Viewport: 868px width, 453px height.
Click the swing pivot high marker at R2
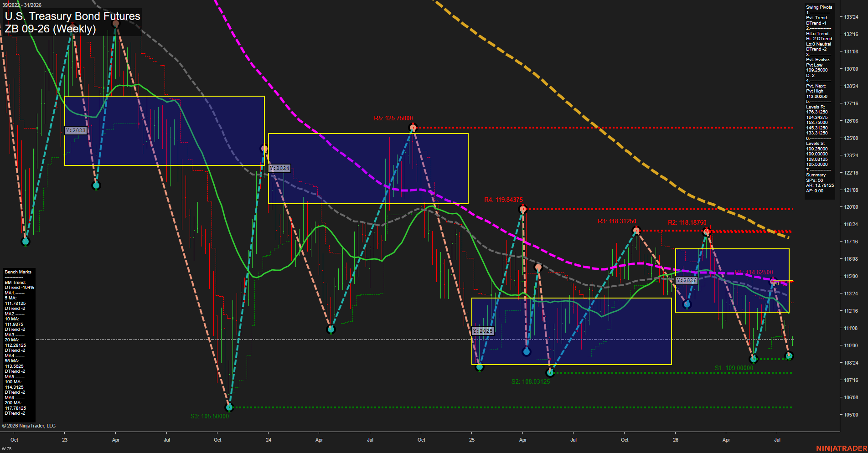[707, 232]
